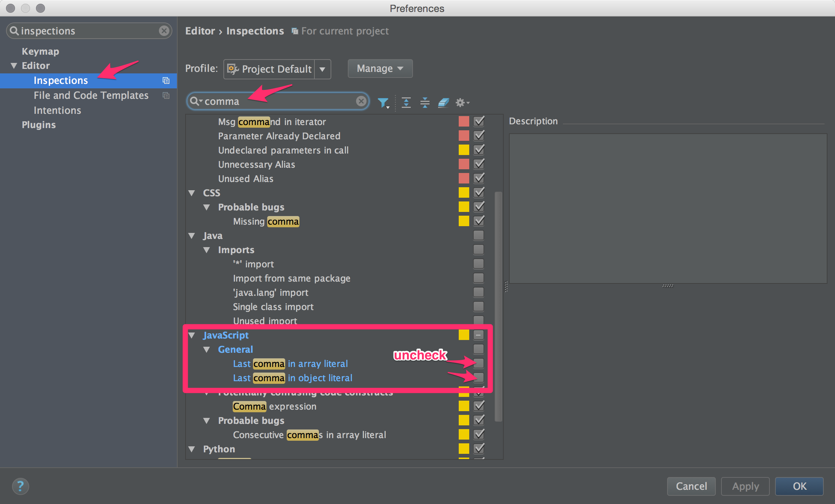Select Inspections in the sidebar
Screen dimensions: 835x504
pyautogui.click(x=88, y=81)
